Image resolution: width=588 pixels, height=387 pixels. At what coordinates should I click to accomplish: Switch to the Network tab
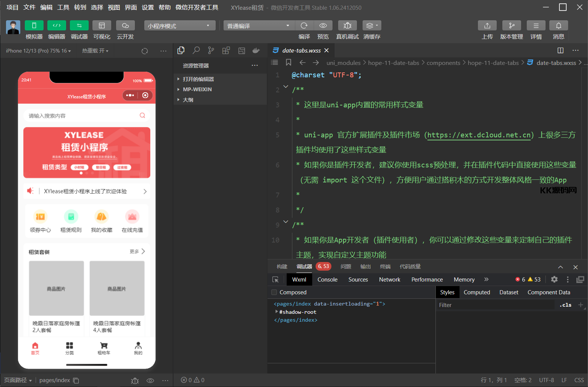tap(390, 280)
